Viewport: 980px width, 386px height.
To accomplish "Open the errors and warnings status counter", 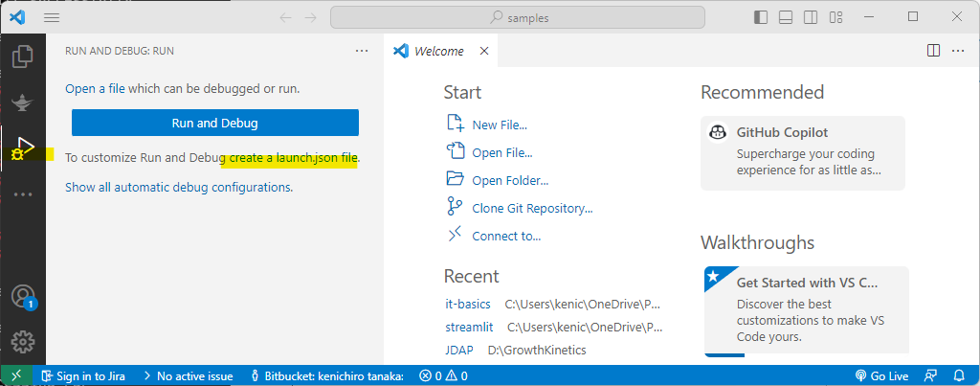I will [x=443, y=376].
